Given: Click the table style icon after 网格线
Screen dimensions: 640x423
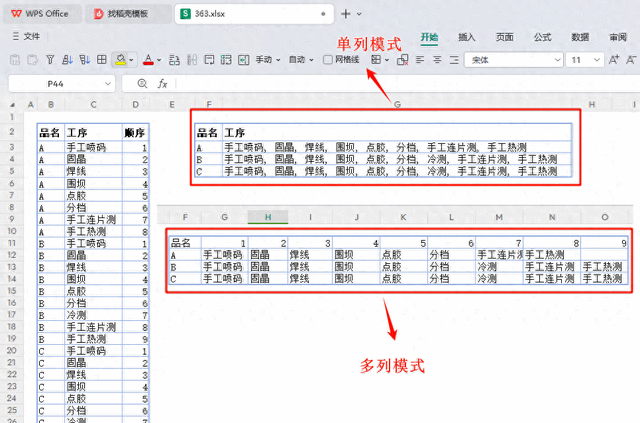Looking at the screenshot, I should pos(376,60).
